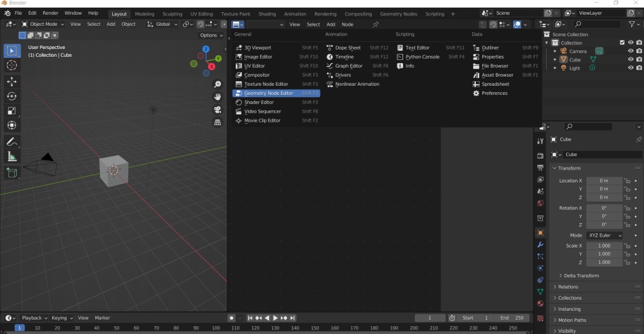Click the End frame field showing 250
The height and width of the screenshot is (334, 644).
(x=511, y=318)
